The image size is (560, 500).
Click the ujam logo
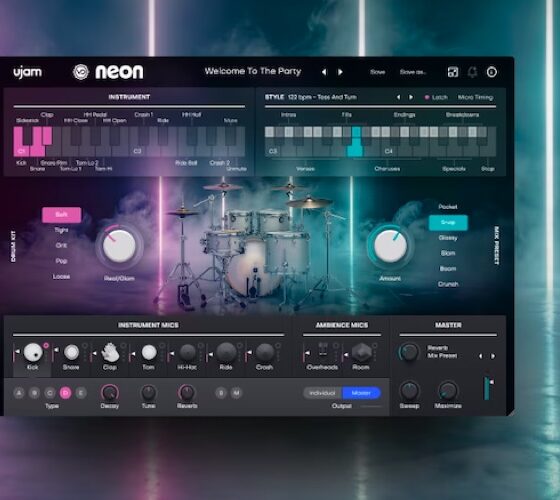click(28, 72)
